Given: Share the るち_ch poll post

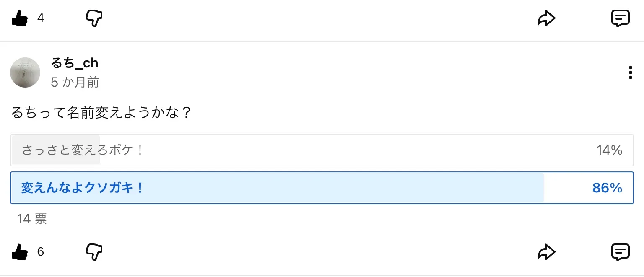Looking at the screenshot, I should pos(546,252).
